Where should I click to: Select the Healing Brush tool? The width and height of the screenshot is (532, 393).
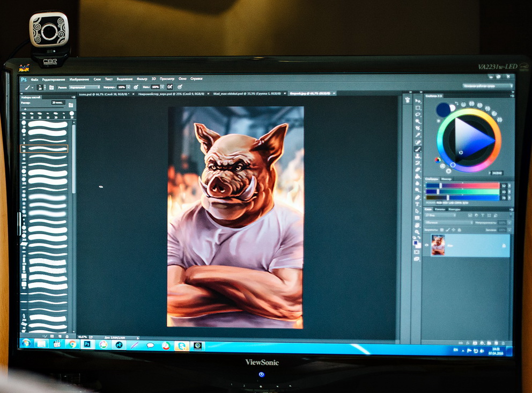pos(418,142)
